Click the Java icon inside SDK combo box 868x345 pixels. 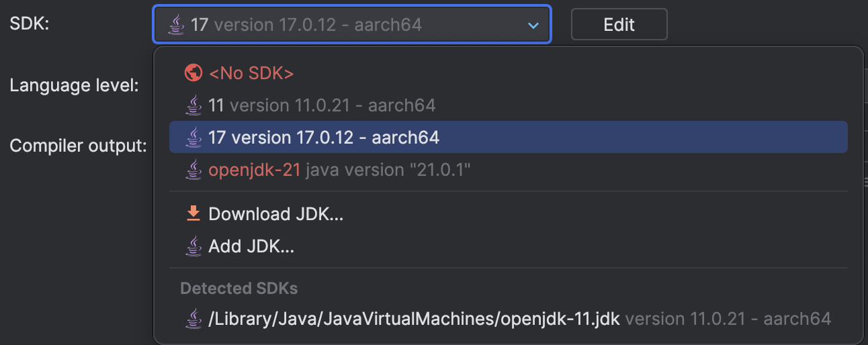176,25
